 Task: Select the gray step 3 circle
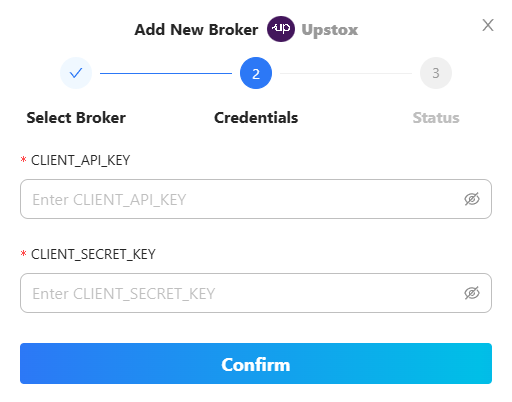click(436, 73)
